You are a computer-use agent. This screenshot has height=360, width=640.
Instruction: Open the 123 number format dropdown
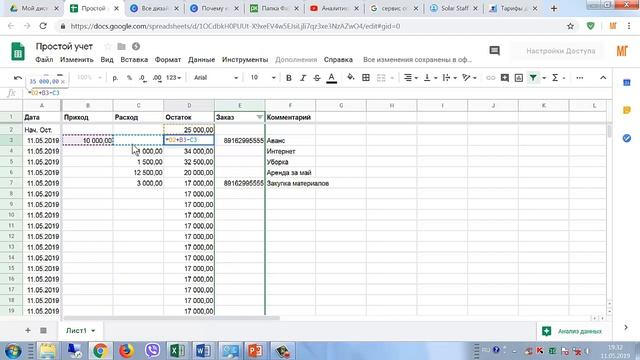173,78
